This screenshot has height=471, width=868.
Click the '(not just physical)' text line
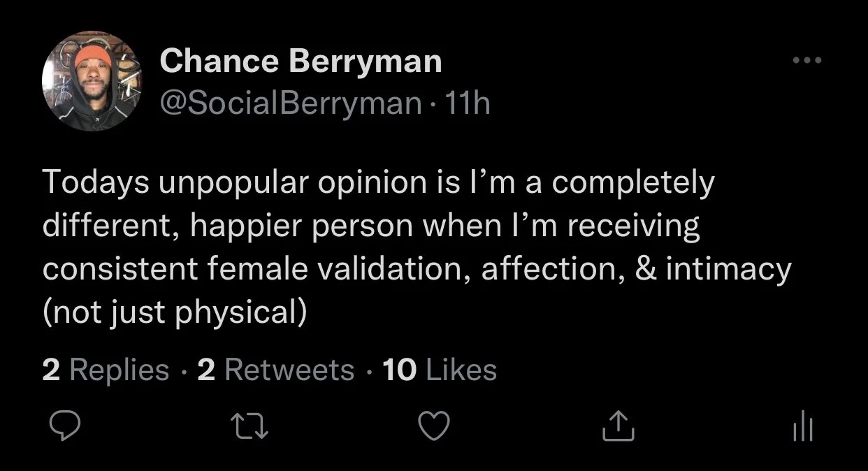[175, 312]
